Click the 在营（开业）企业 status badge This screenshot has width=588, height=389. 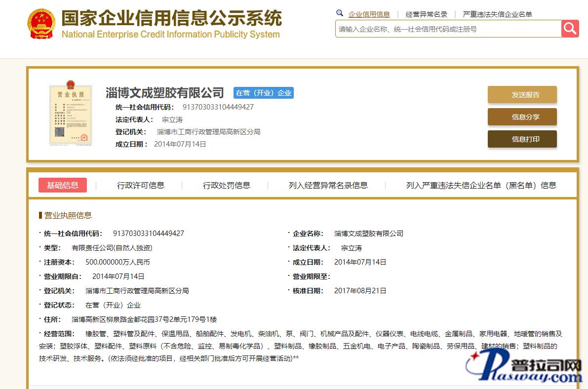click(264, 93)
